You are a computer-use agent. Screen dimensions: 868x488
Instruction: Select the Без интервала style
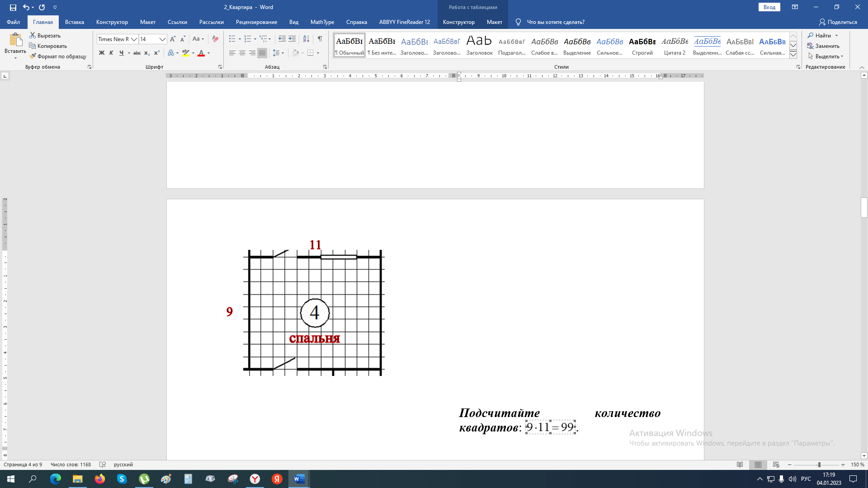click(382, 45)
